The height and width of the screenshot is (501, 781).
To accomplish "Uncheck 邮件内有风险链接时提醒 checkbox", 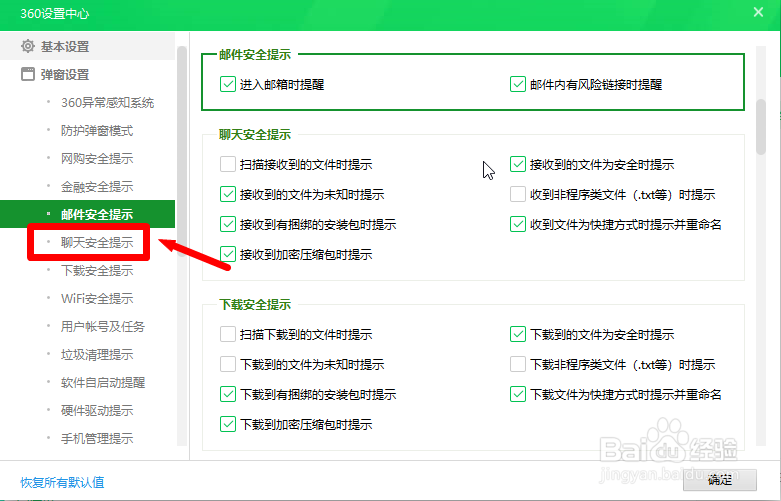I will point(518,84).
